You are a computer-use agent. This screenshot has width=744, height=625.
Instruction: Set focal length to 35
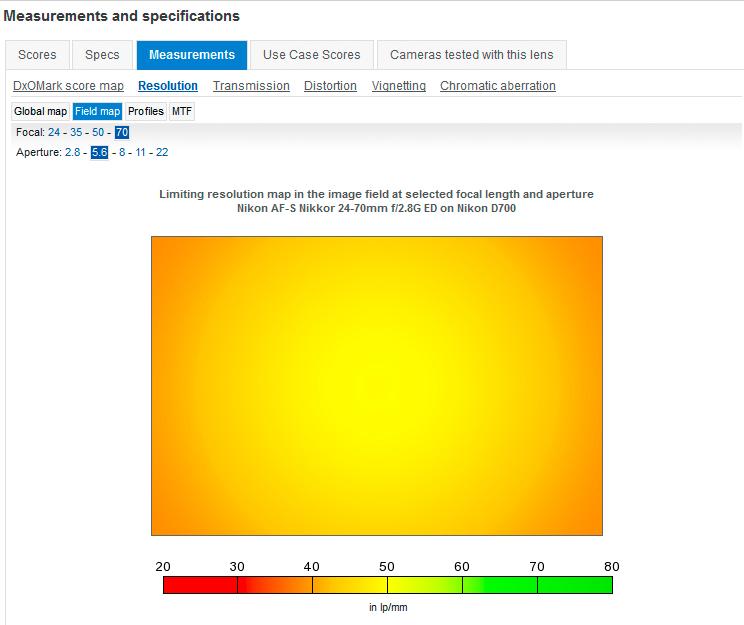click(x=76, y=132)
